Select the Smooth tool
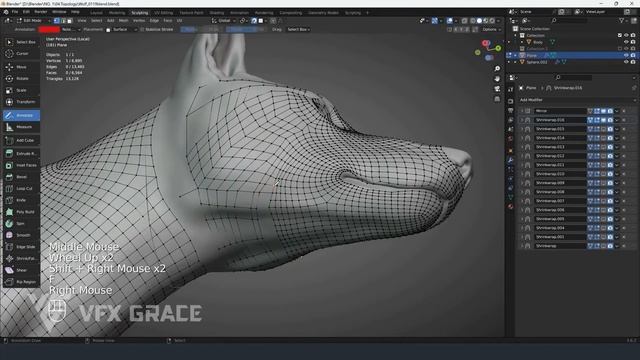 21,235
